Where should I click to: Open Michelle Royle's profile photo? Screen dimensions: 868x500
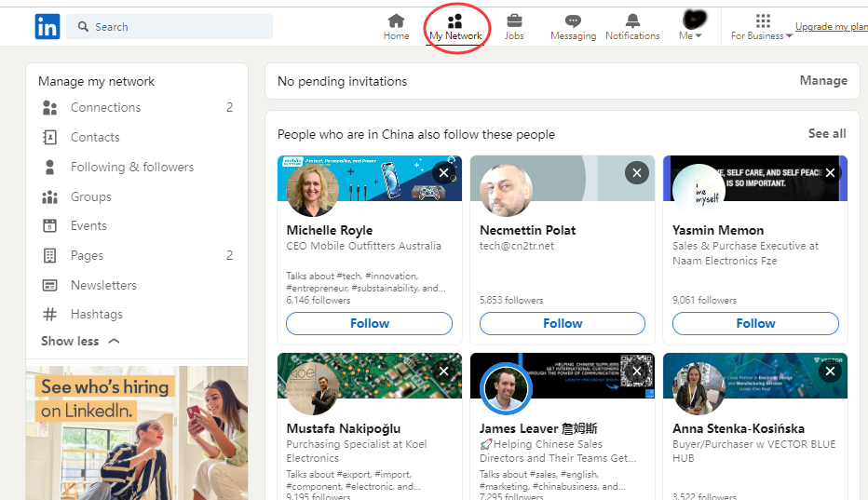click(x=312, y=191)
